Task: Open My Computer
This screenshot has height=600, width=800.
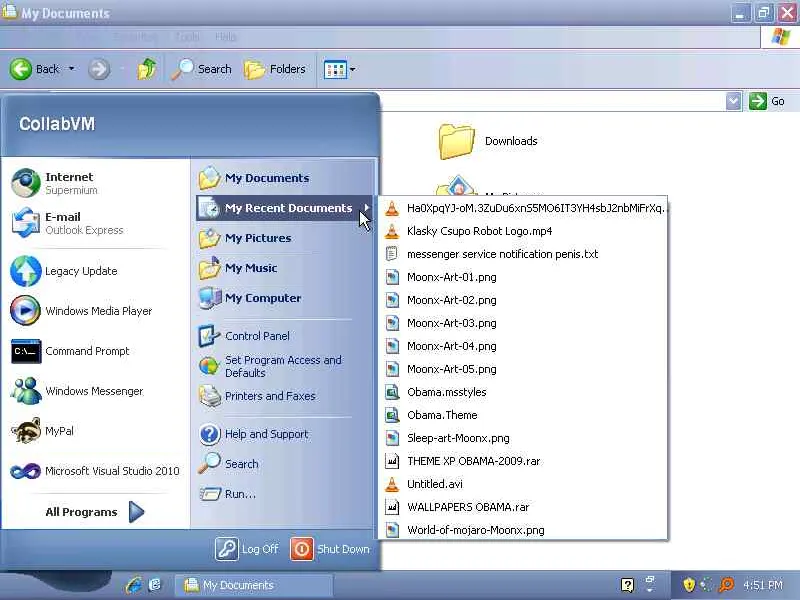Action: (x=285, y=298)
